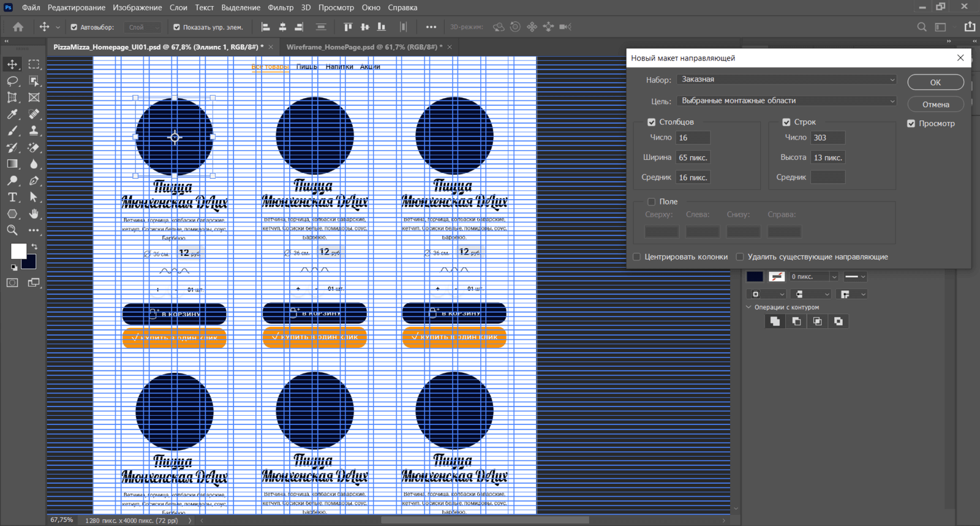The image size is (980, 526).
Task: Open the Набор preset dropdown
Action: tap(787, 80)
